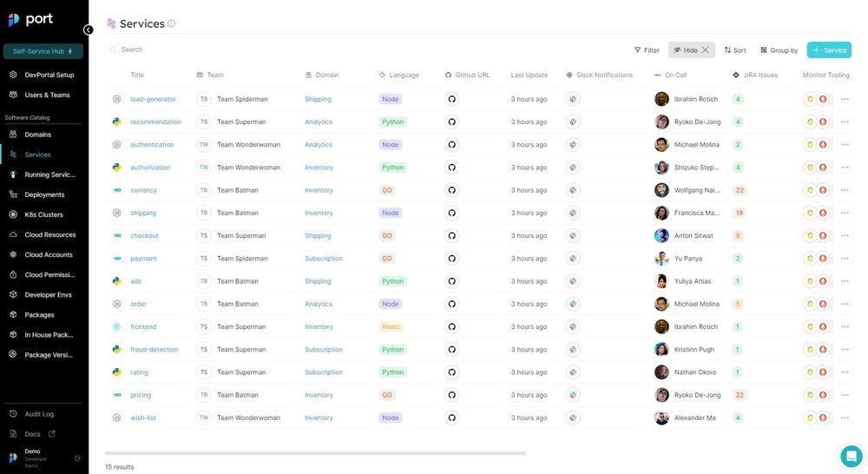Click JIRA issues count 19 for shipping

pos(739,213)
